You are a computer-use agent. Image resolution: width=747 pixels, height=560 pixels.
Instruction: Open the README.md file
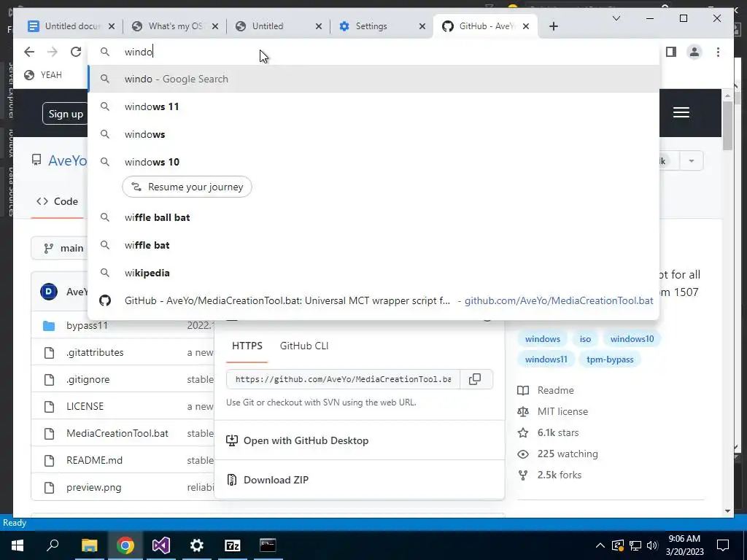(94, 461)
